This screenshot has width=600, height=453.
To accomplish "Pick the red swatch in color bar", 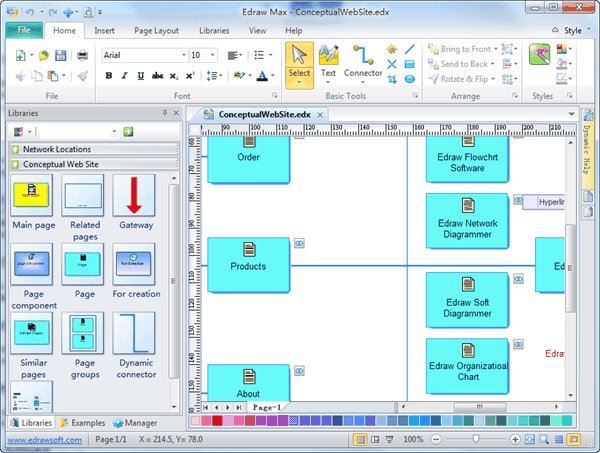I will coord(217,422).
